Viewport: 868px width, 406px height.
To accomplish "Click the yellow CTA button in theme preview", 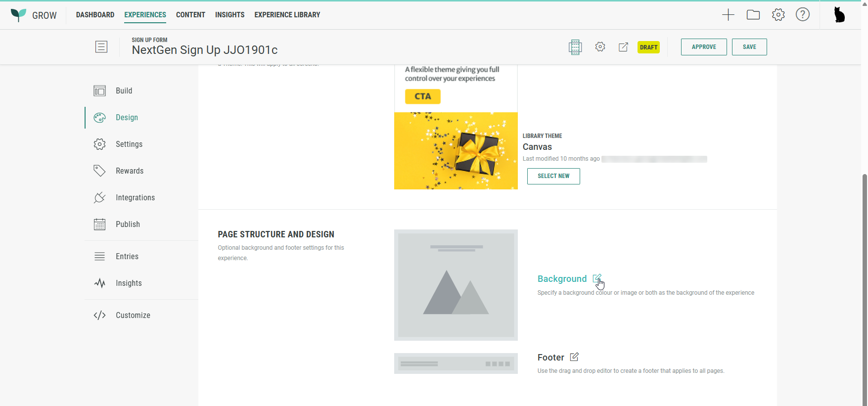I will [423, 96].
